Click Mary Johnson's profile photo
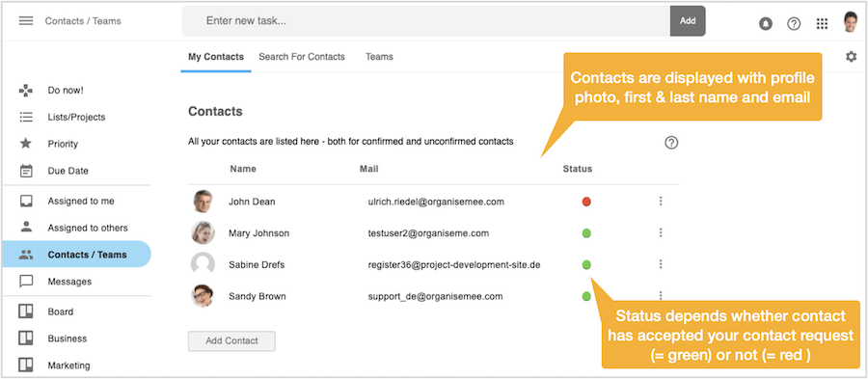Screen dimensions: 868x379 [x=203, y=233]
